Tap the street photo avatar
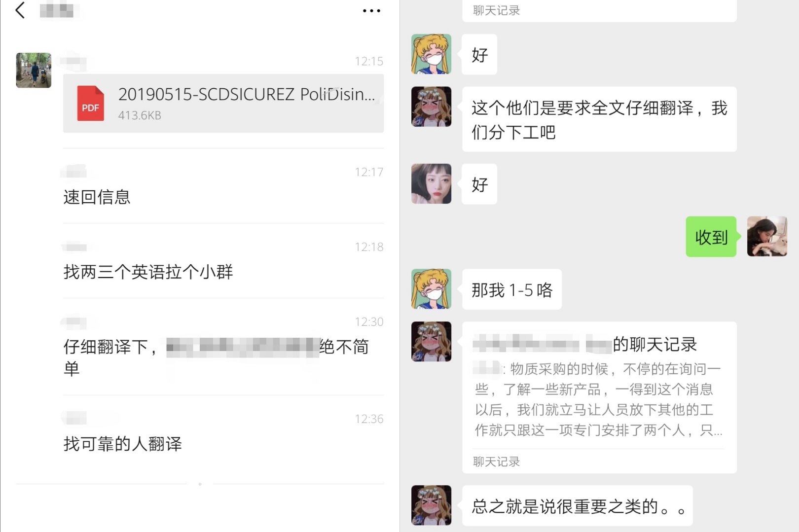Viewport: 799px width, 532px height. 34,70
